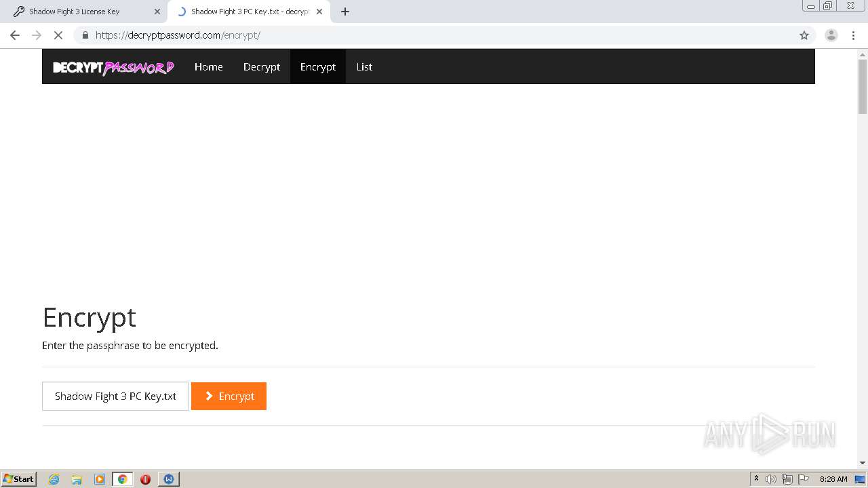Click the scrollbar down arrow

point(863,463)
